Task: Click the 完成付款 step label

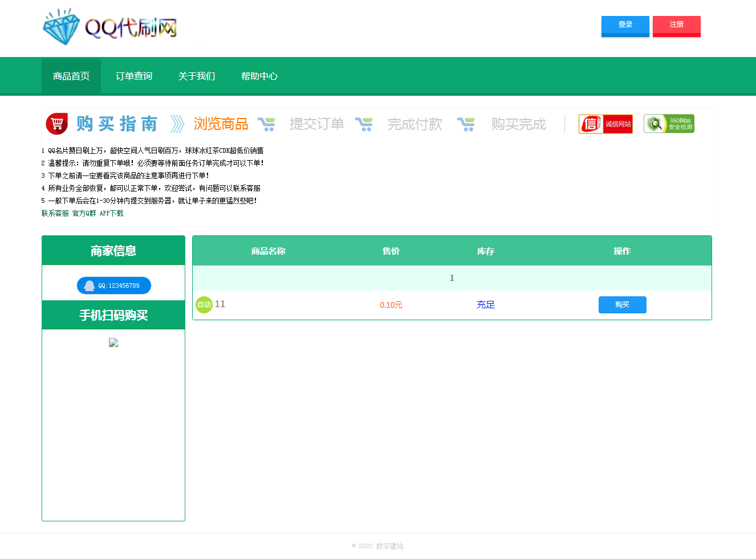Action: 415,124
